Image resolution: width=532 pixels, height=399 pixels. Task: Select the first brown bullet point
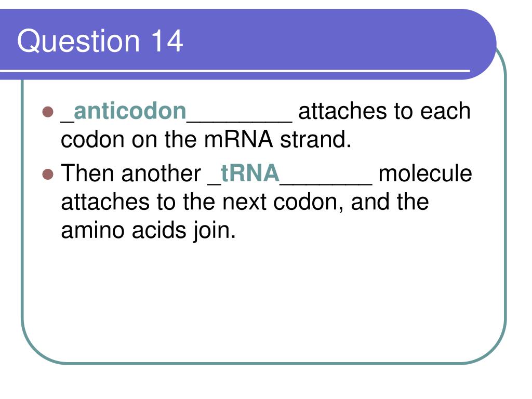[x=48, y=112]
